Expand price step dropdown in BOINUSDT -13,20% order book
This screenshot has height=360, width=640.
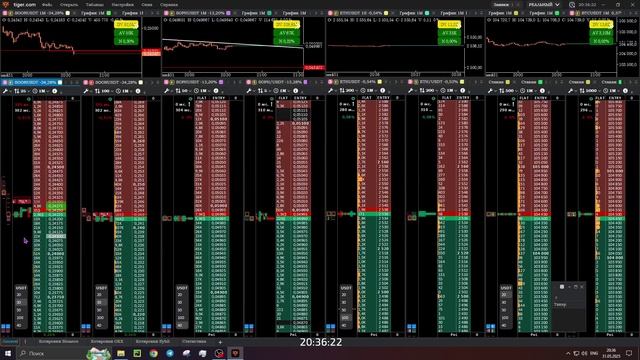click(x=183, y=91)
